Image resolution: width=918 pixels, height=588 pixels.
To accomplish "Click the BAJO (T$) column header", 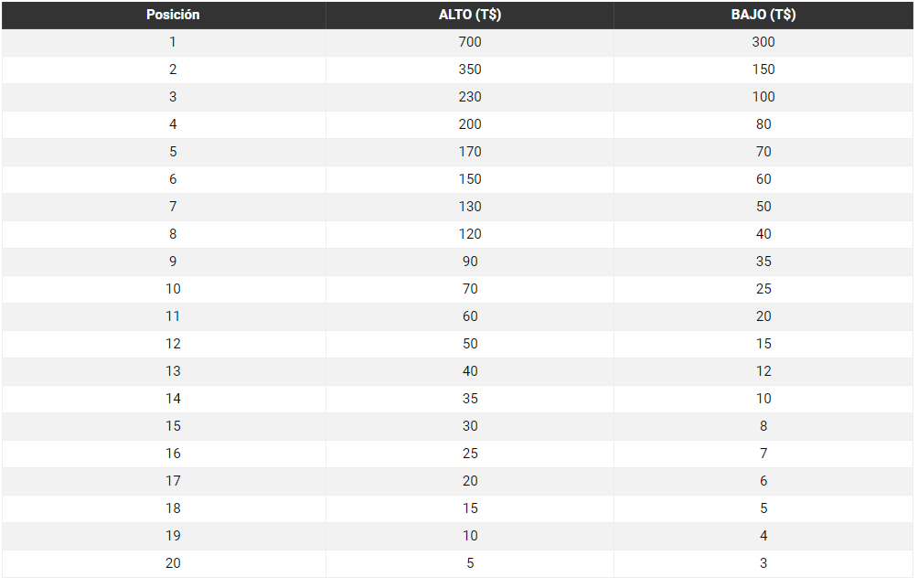I will (763, 15).
